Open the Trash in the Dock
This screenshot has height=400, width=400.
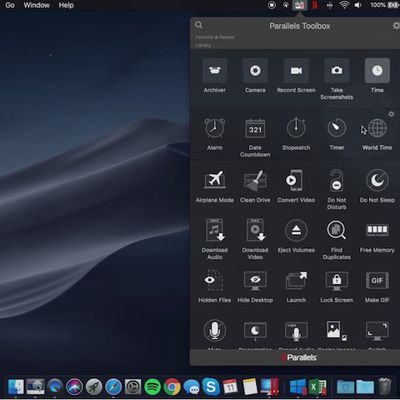pyautogui.click(x=385, y=387)
